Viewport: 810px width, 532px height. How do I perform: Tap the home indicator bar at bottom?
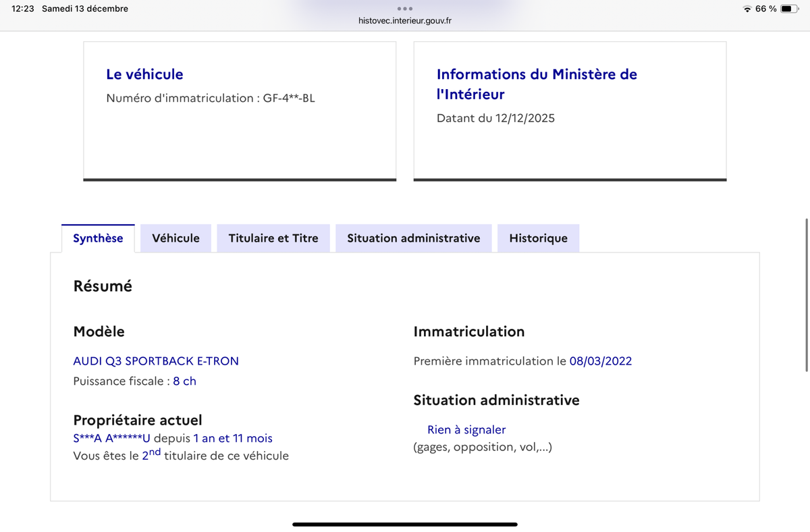(x=405, y=524)
